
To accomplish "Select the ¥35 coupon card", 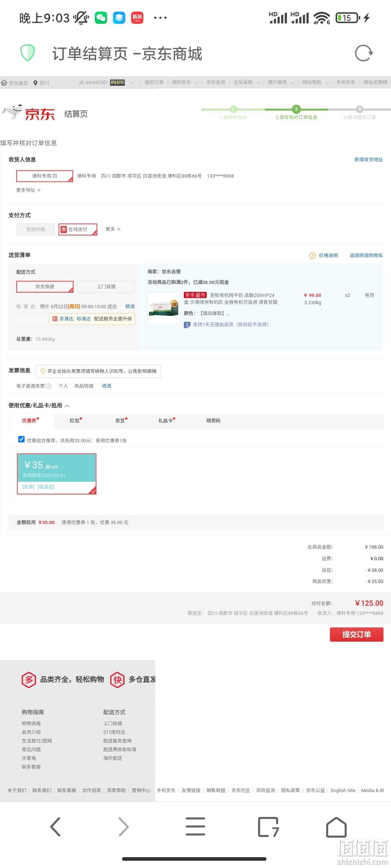I will [x=56, y=474].
